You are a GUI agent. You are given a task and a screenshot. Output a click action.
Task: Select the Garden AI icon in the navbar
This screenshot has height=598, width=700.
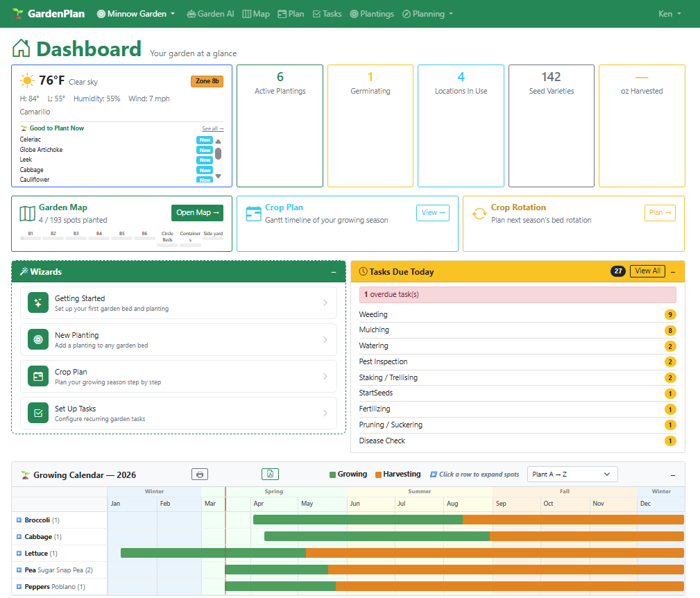tap(191, 13)
